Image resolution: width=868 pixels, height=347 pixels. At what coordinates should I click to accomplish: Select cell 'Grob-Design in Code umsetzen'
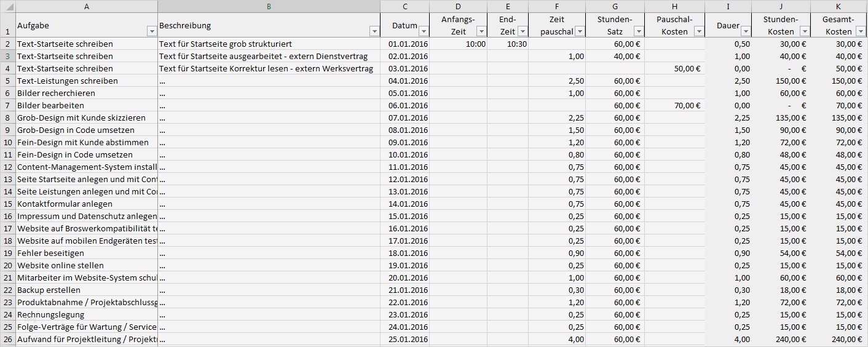click(87, 130)
